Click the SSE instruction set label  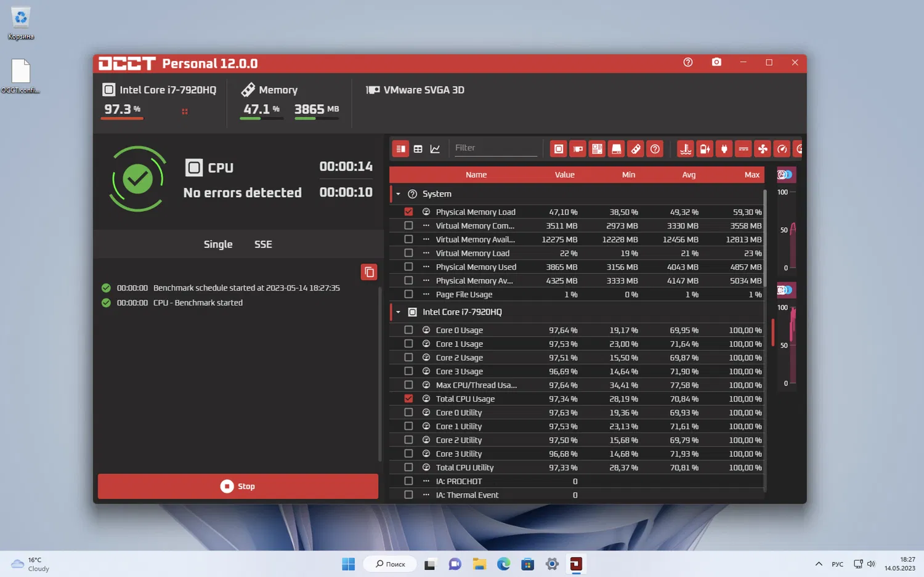pos(263,244)
